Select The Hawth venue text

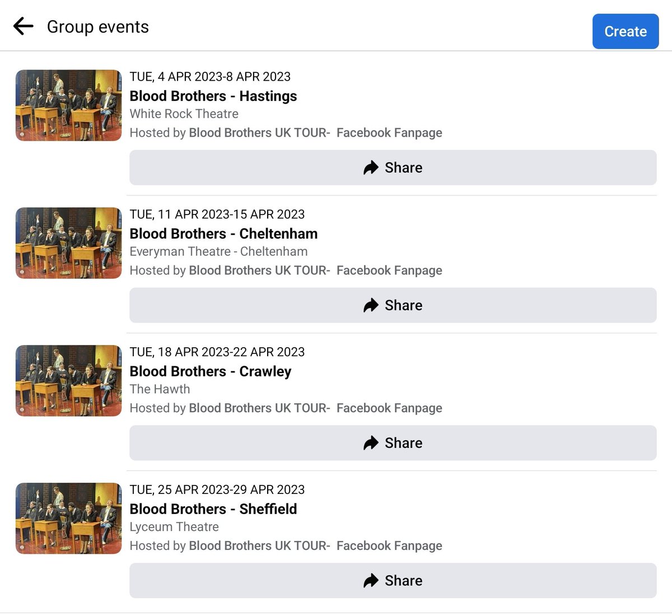(x=160, y=389)
